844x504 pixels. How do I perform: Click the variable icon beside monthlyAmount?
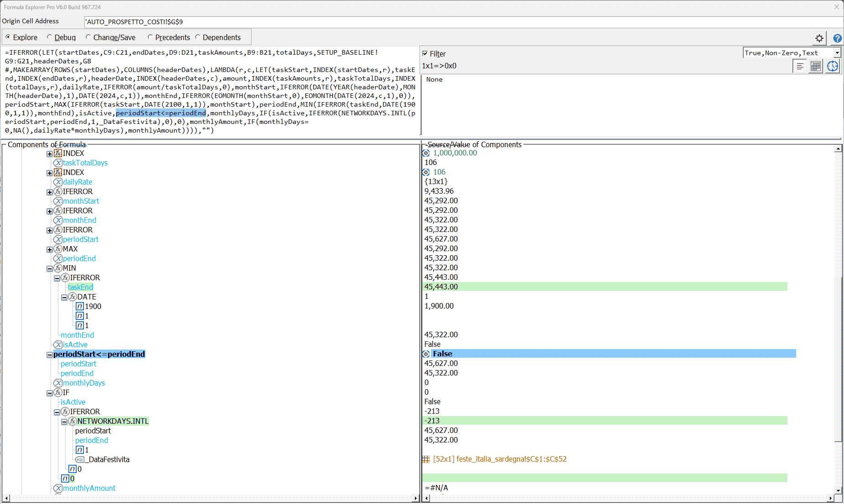pyautogui.click(x=58, y=488)
